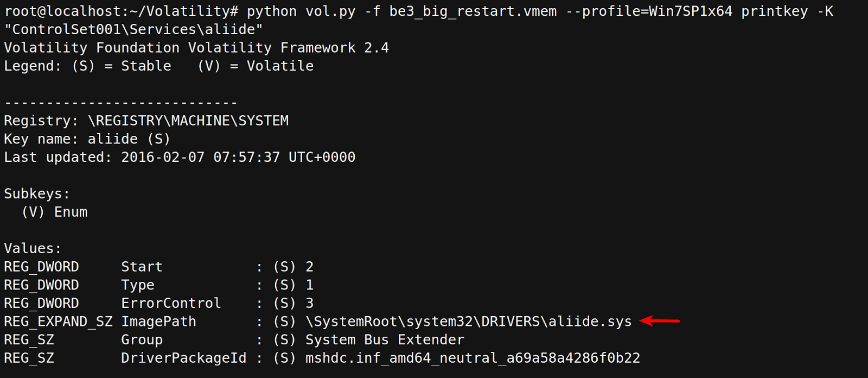This screenshot has height=378, width=868.
Task: Select the be3_big_restart.vmem filename
Action: 473,11
